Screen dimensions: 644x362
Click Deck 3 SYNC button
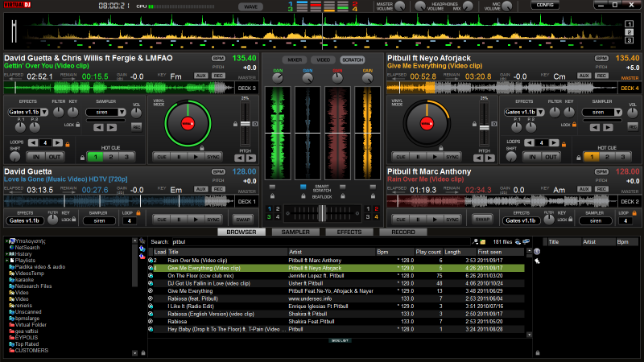coord(213,157)
